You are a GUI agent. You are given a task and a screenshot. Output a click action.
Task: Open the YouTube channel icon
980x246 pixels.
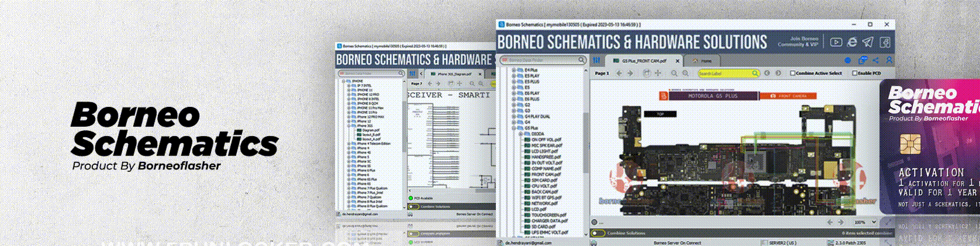(836, 42)
